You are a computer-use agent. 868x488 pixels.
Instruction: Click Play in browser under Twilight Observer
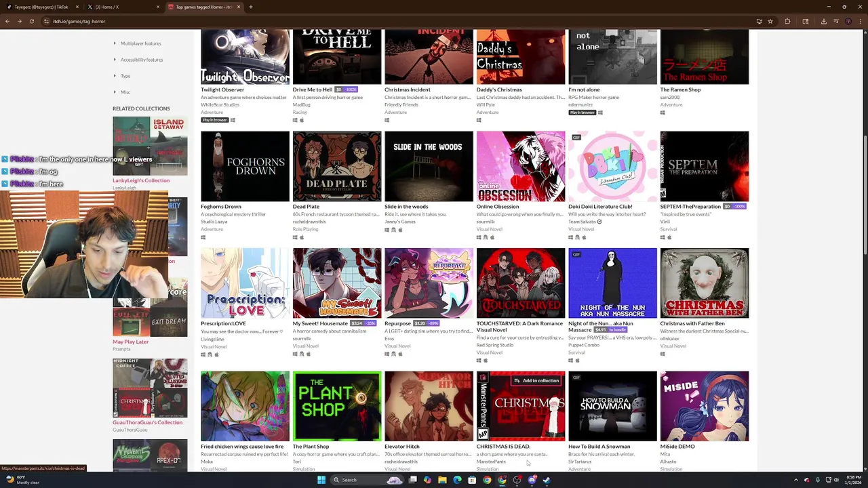pyautogui.click(x=214, y=120)
